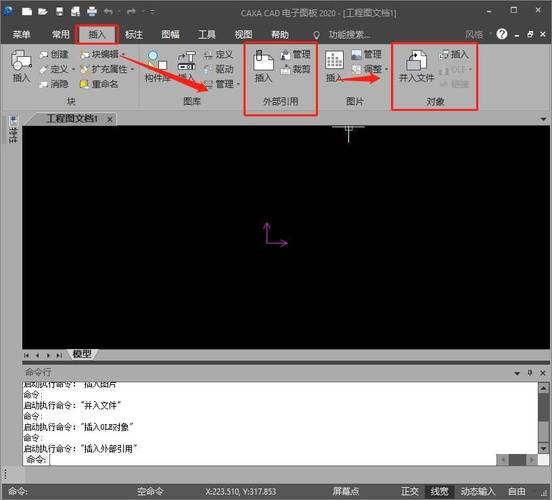
Task: Click the 命令 input field
Action: click(272, 460)
